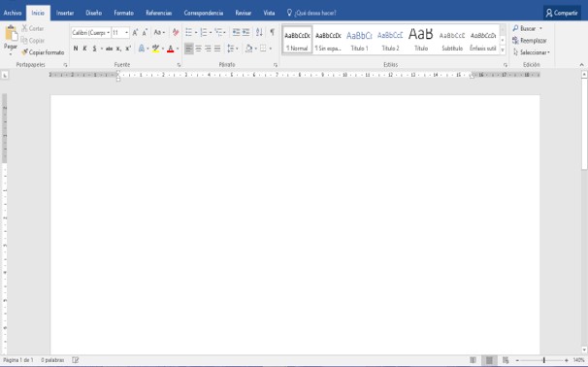Center the text alignment
588x367 pixels.
click(x=199, y=49)
